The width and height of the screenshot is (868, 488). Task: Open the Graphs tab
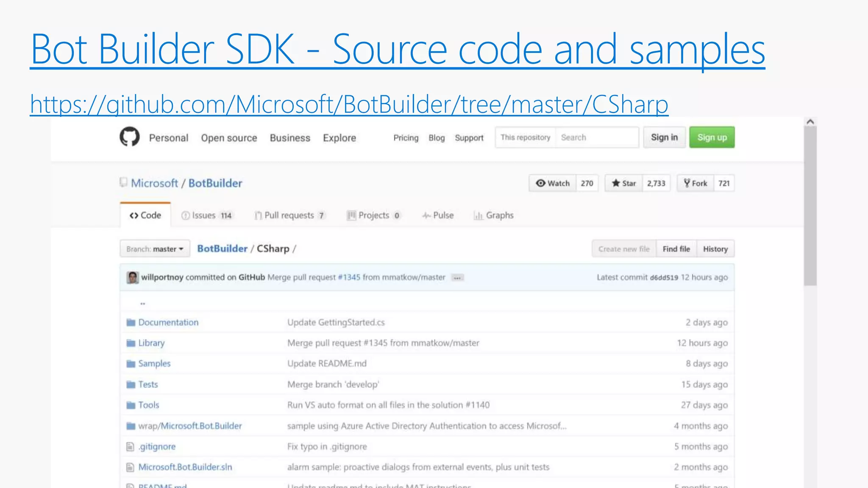(494, 215)
